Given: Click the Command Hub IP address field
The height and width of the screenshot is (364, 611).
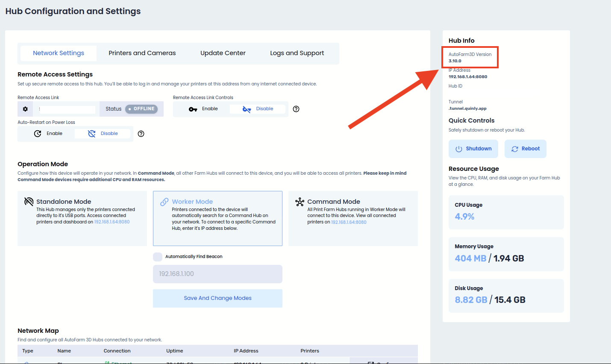Looking at the screenshot, I should point(217,274).
